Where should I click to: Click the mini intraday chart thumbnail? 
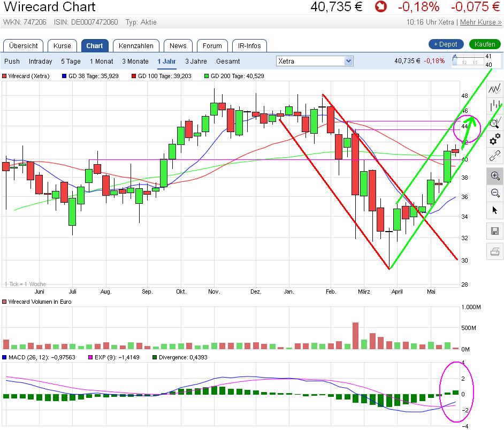468,60
